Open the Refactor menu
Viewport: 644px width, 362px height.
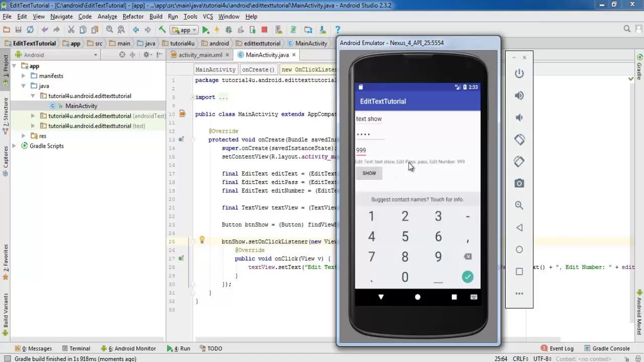pos(133,17)
